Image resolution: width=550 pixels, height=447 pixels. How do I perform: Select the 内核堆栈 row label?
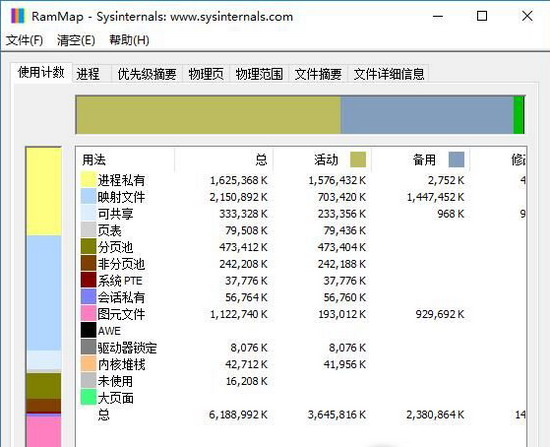[121, 365]
